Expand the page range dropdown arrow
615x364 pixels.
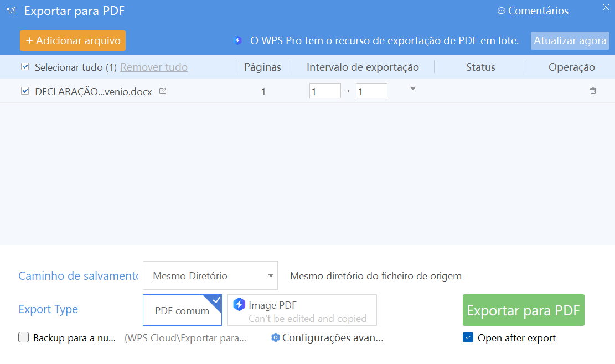412,89
